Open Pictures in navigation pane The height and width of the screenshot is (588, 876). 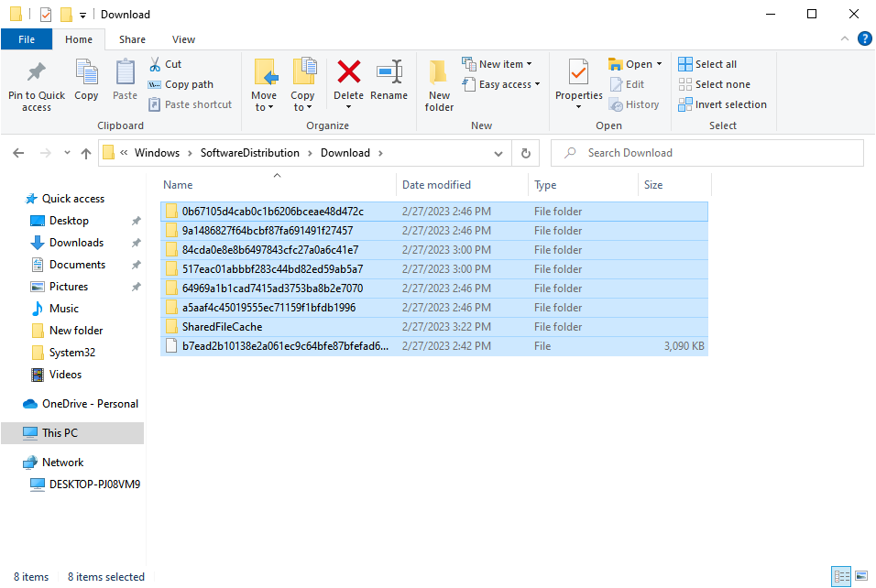click(68, 287)
